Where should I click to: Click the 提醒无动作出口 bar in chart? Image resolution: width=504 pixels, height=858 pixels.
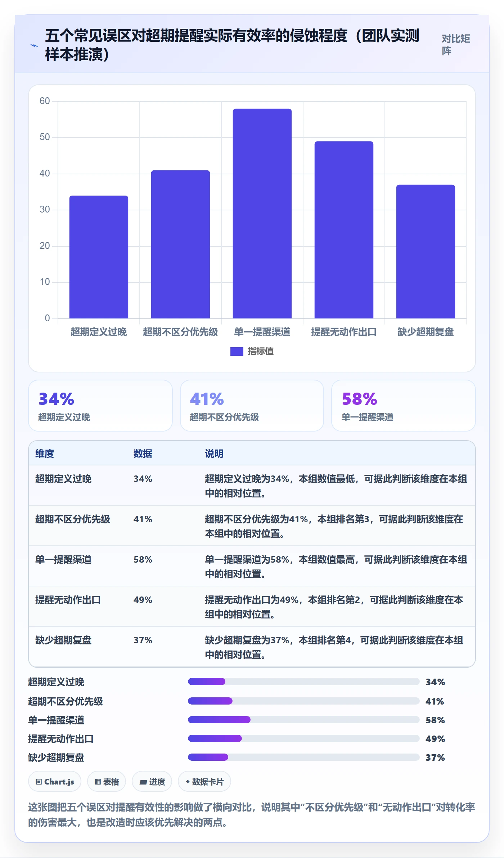tap(344, 230)
